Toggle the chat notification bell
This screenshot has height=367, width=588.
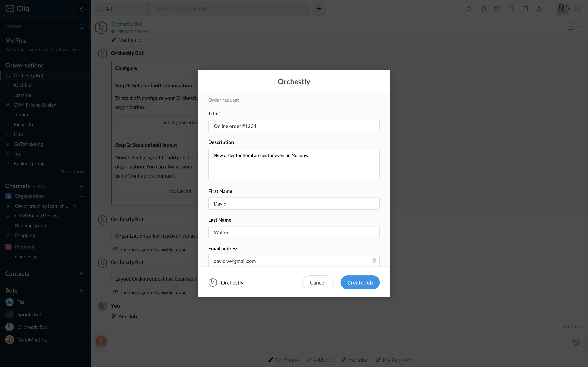coord(570,28)
